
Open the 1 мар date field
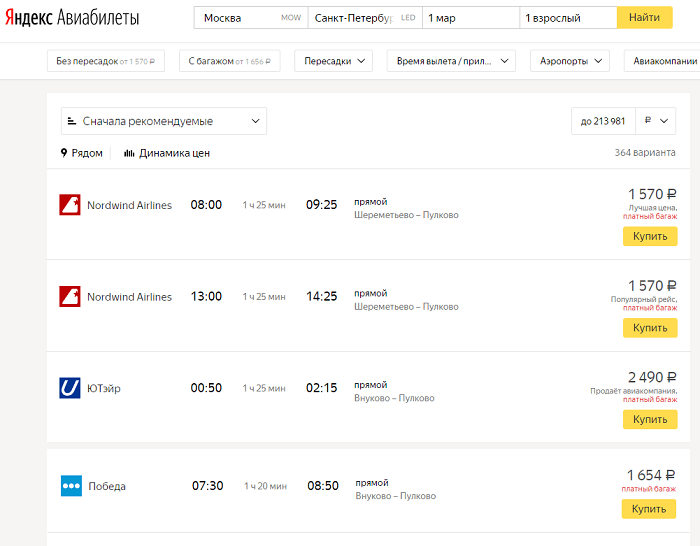tap(471, 18)
